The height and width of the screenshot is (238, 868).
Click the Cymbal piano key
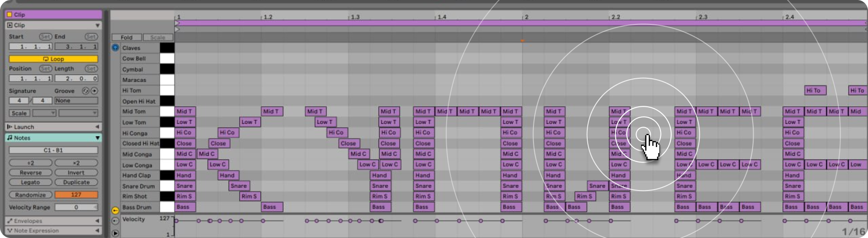click(x=167, y=69)
